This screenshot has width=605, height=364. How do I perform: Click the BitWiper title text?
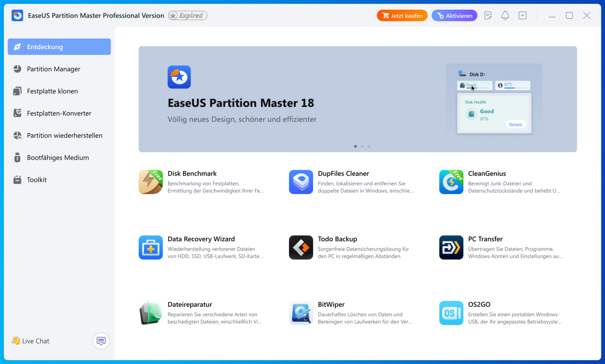pos(331,305)
